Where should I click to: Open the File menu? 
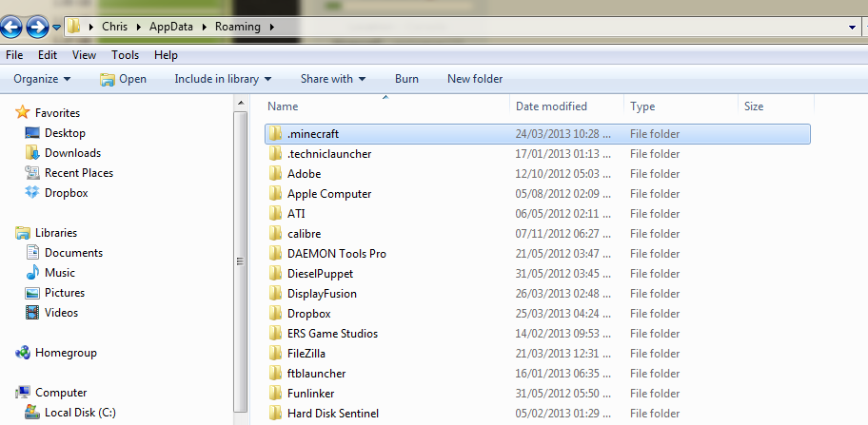[14, 55]
